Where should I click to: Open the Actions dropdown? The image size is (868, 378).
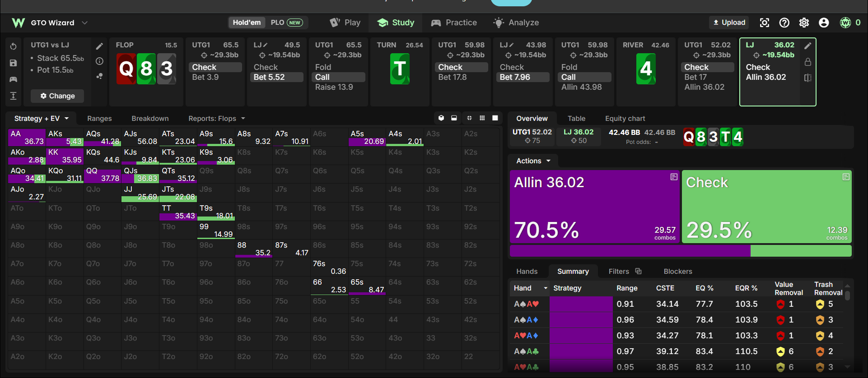(533, 161)
